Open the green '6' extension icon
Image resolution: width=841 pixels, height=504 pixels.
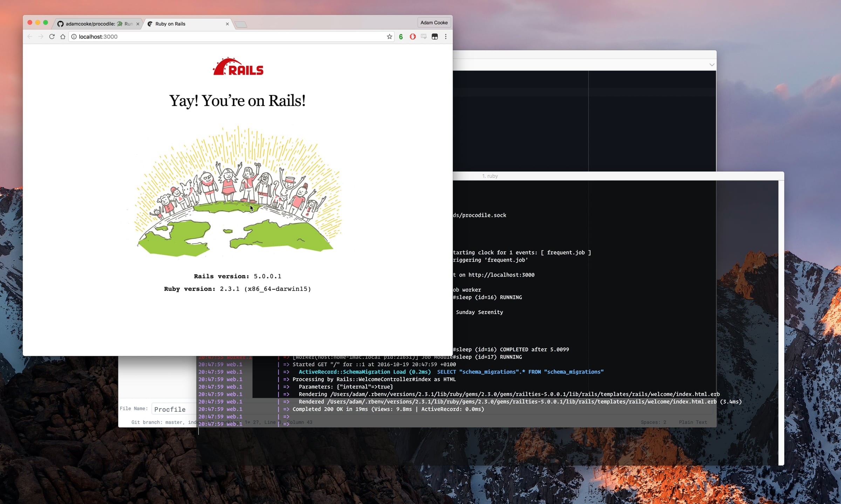(401, 36)
